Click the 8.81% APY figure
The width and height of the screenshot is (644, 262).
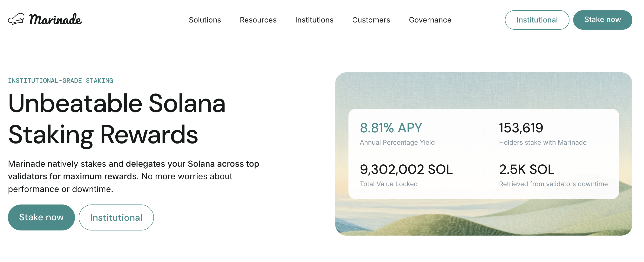(x=391, y=128)
